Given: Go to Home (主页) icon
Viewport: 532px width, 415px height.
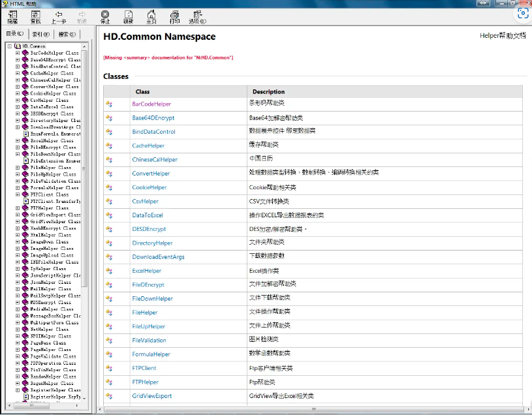Looking at the screenshot, I should pos(151,16).
